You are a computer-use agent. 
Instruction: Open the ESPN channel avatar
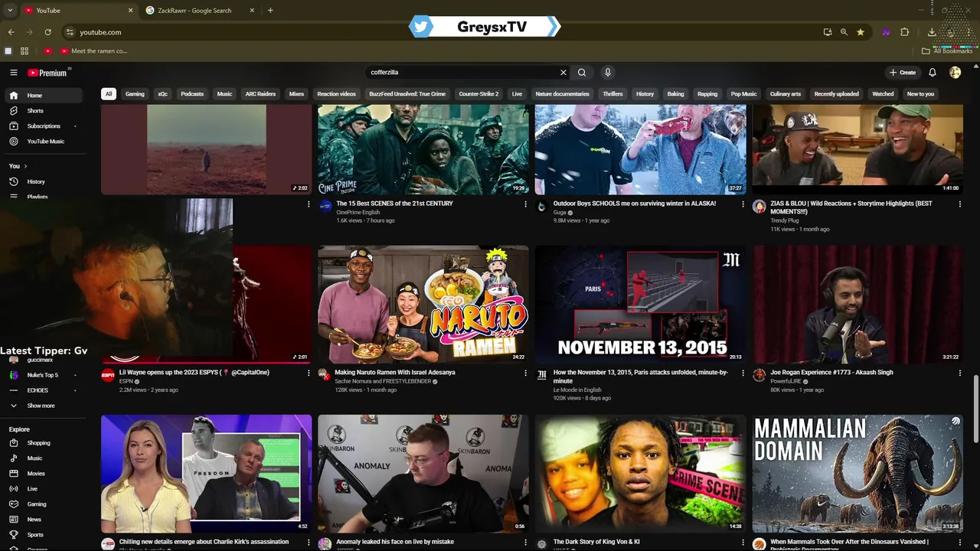[108, 375]
